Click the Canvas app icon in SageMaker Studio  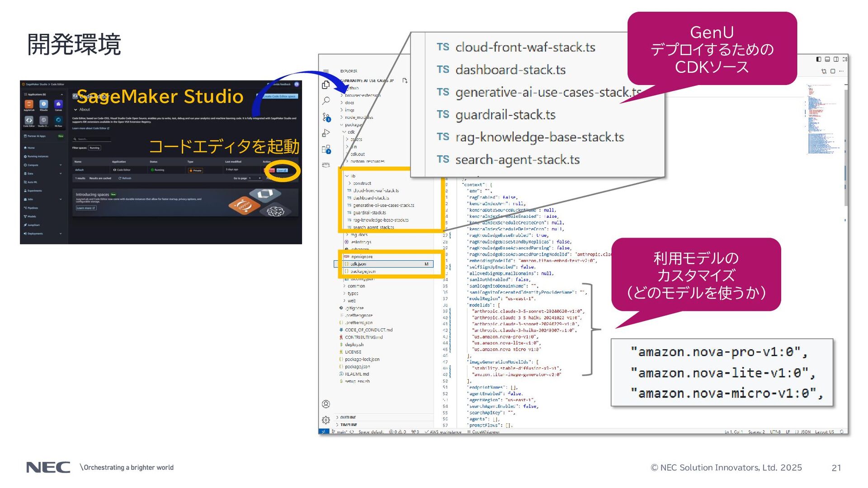tap(58, 104)
